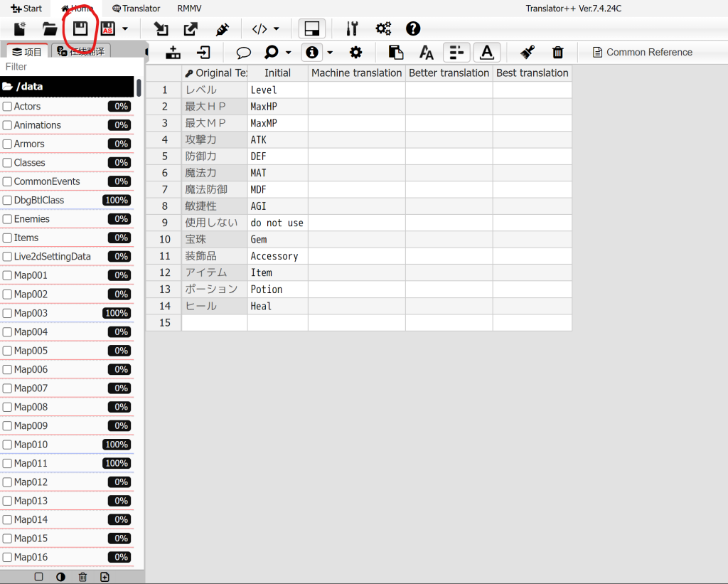Click the Common Reference button
728x584 pixels.
click(642, 52)
